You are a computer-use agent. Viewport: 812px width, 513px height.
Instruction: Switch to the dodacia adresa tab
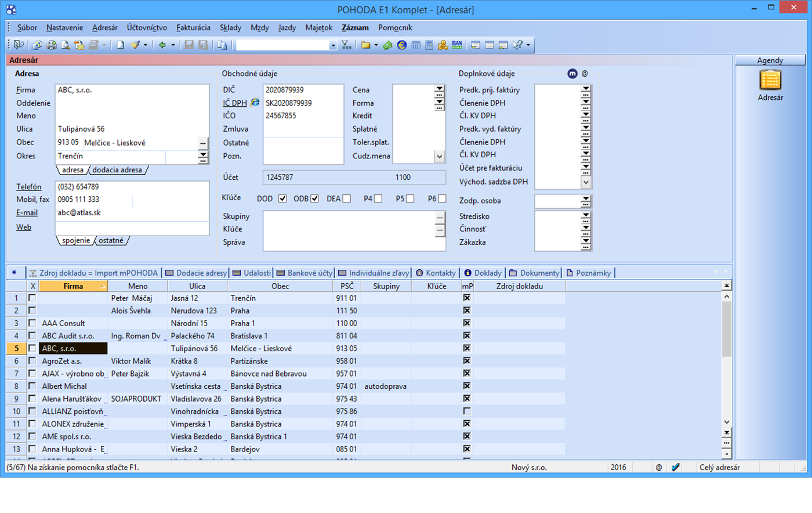[x=117, y=170]
